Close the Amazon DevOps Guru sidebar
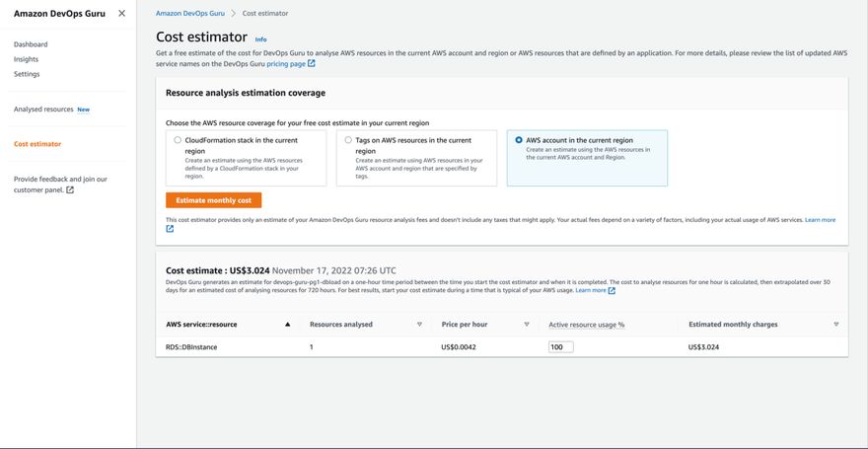The width and height of the screenshot is (868, 449). pos(121,13)
